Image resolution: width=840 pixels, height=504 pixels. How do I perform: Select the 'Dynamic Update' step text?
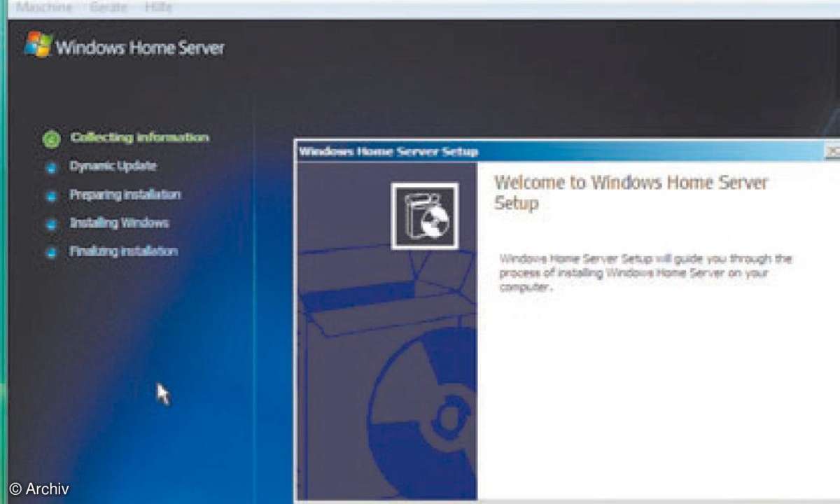coord(113,166)
